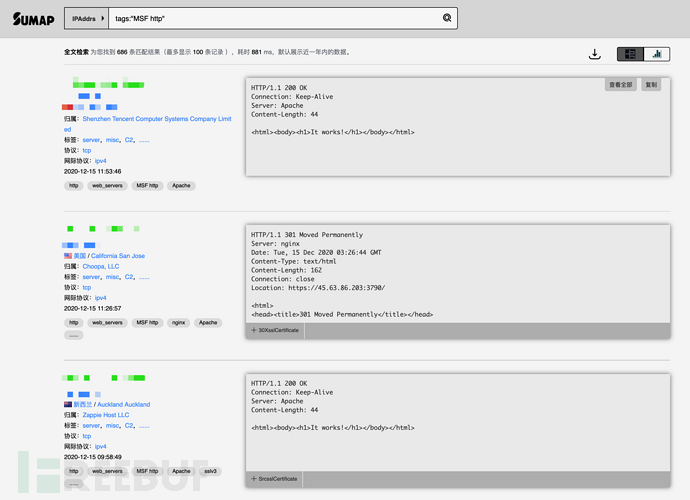The height and width of the screenshot is (500, 690).
Task: Select the sslv3 tag on third result
Action: 210,471
